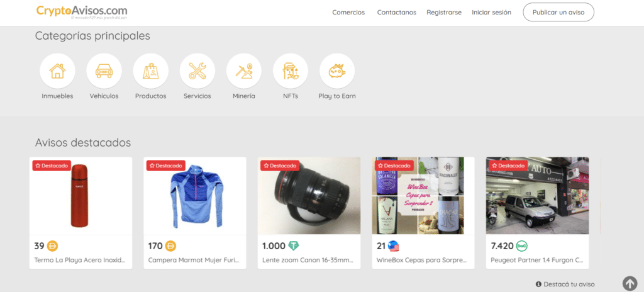Open the Minería pickaxe category icon

click(244, 71)
